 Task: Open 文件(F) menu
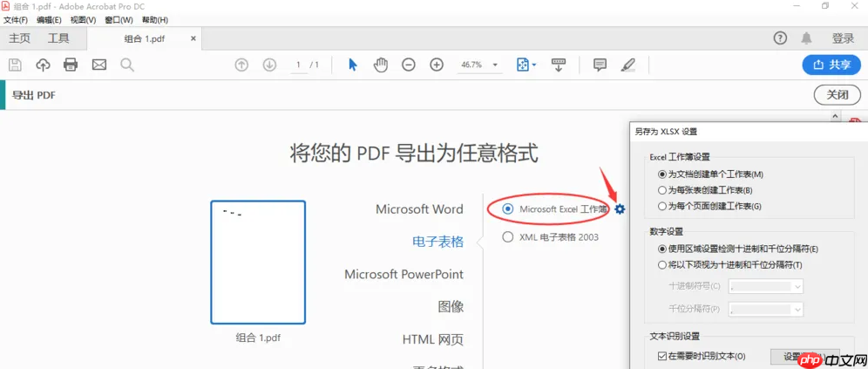(16, 20)
